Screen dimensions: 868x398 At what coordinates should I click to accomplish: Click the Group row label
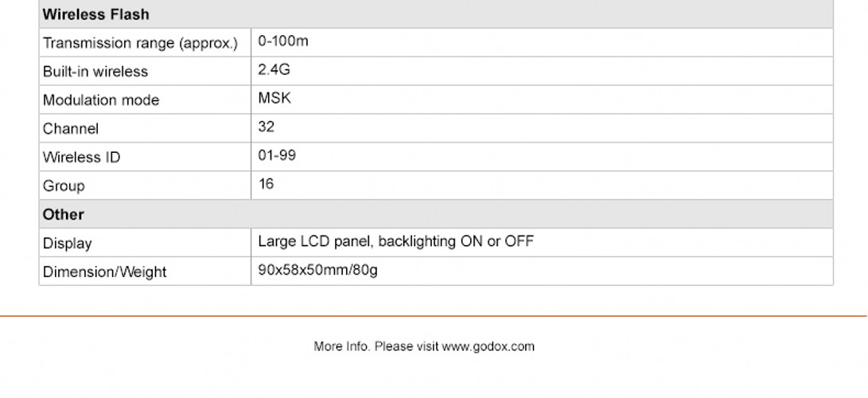[x=64, y=186]
